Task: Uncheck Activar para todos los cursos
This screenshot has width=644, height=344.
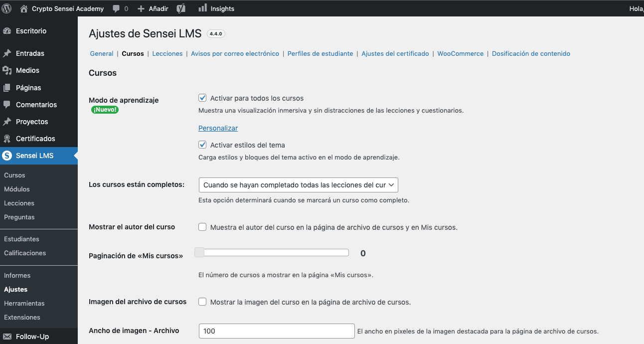Action: coord(202,98)
